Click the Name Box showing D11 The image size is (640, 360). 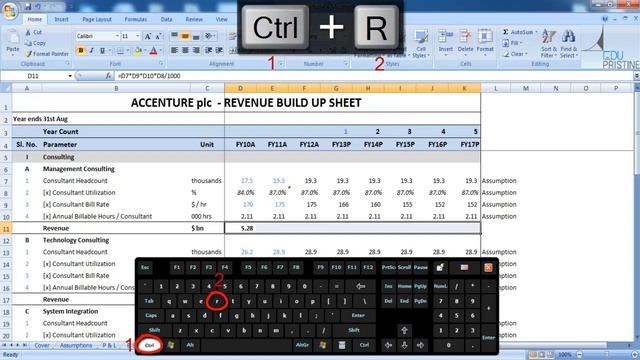37,76
